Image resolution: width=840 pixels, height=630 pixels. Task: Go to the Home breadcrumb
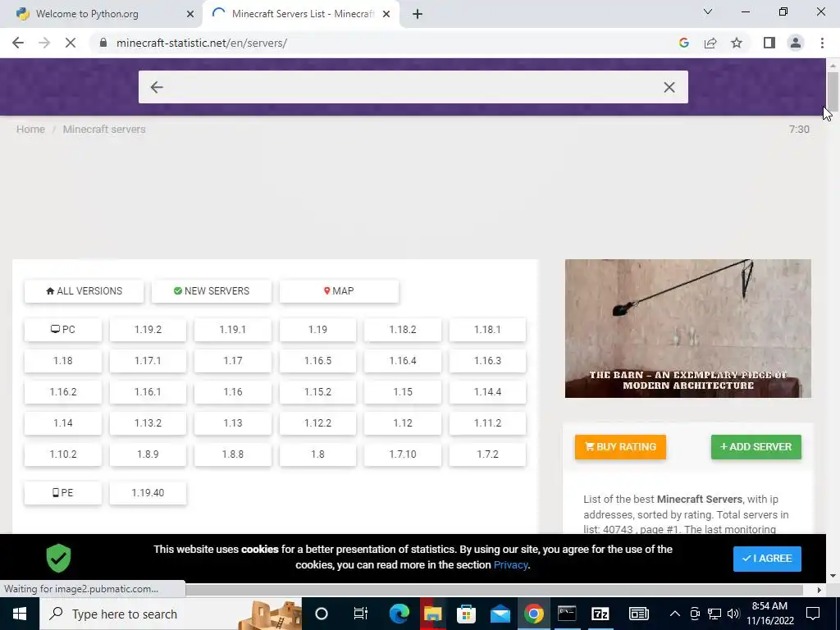click(30, 129)
